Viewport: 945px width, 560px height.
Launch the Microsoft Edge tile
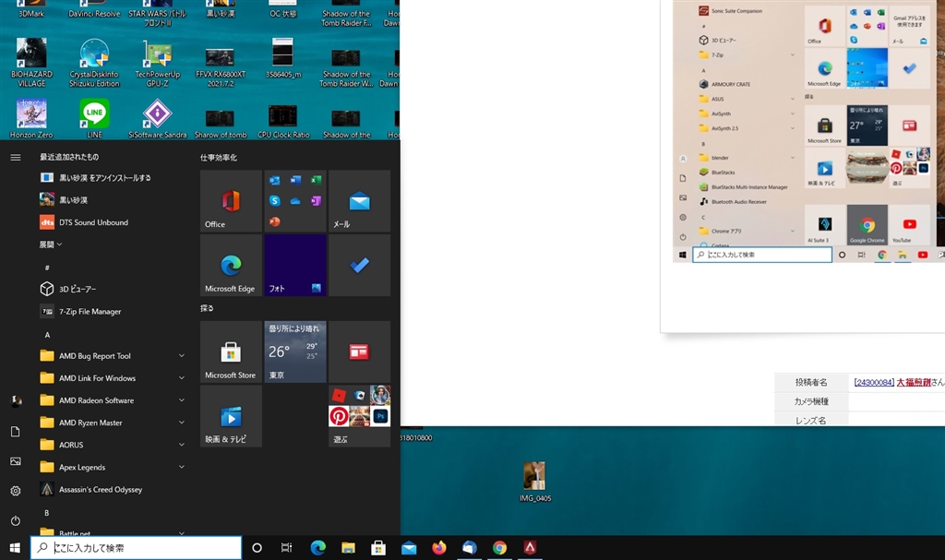[x=231, y=265]
